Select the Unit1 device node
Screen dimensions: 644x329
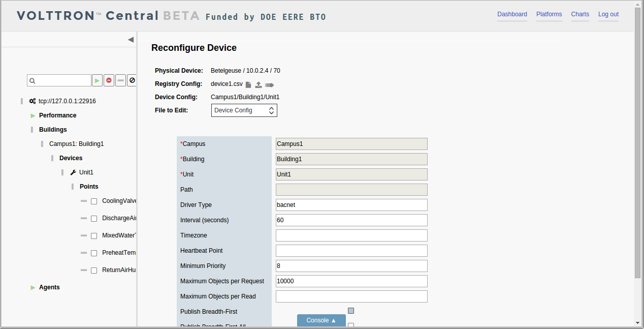click(86, 172)
